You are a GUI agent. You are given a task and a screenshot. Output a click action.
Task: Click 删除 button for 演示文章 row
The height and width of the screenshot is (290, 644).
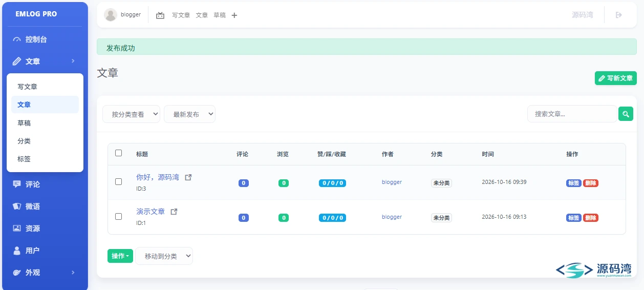[x=591, y=218]
